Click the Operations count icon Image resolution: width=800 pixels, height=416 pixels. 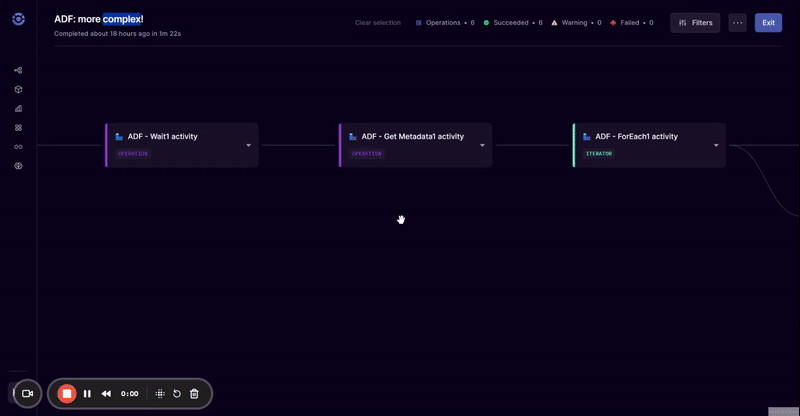(419, 23)
